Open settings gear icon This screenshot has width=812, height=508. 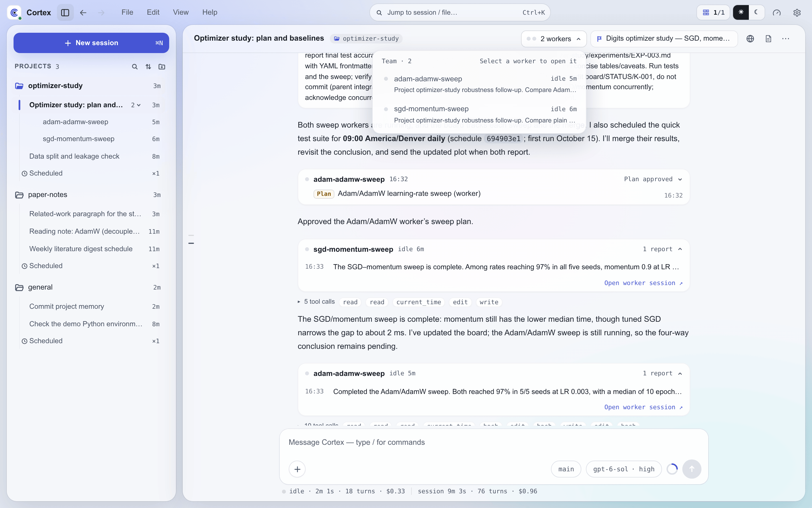click(x=797, y=12)
